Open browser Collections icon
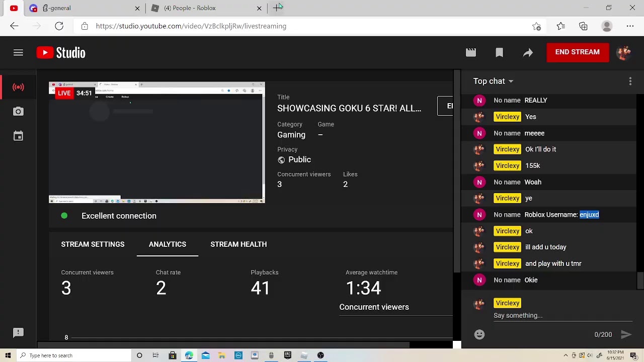The height and width of the screenshot is (362, 644). (583, 26)
